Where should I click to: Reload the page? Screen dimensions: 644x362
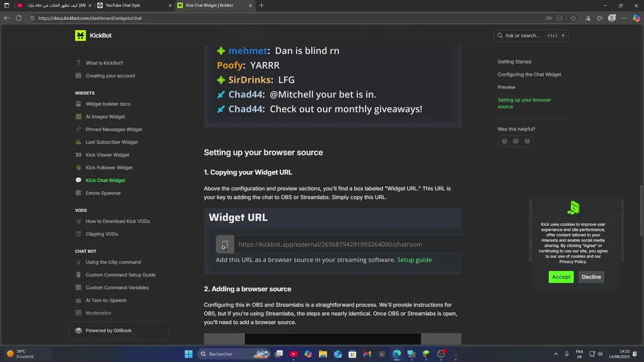(x=19, y=18)
